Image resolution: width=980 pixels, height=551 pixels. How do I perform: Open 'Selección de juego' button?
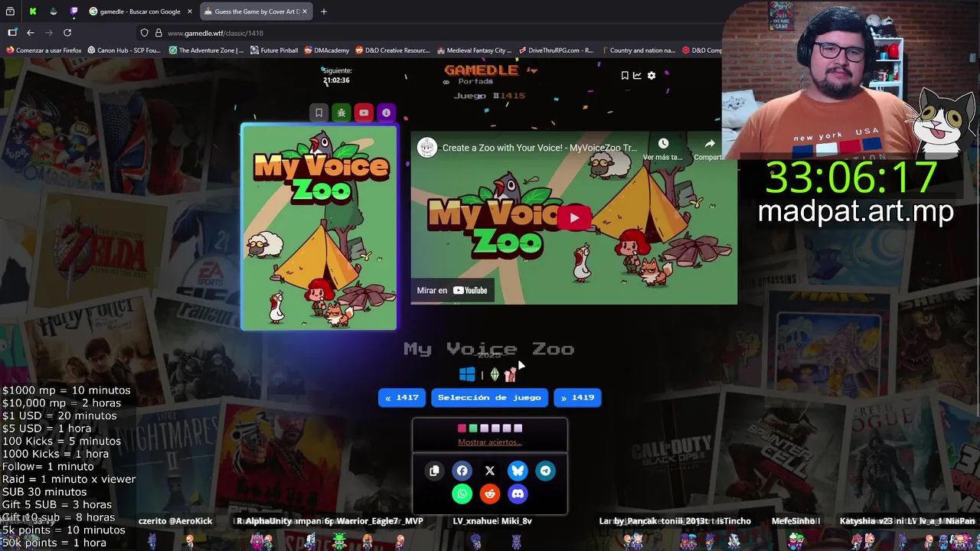coord(489,397)
